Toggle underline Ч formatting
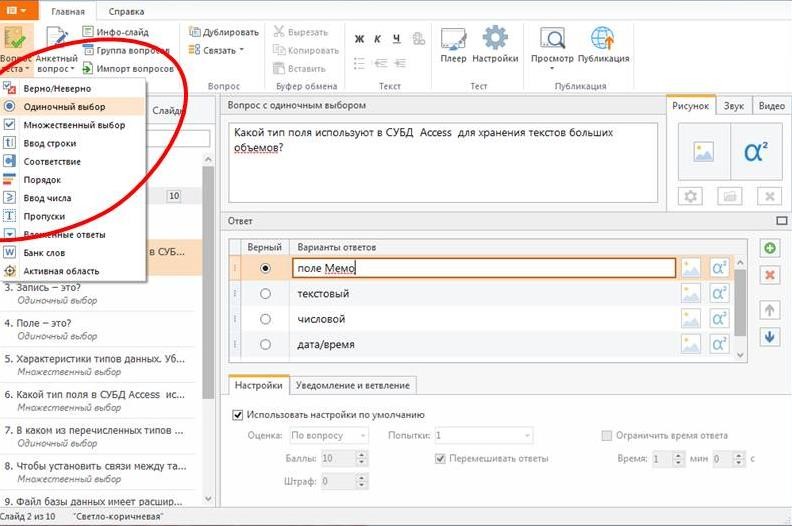Image resolution: width=792 pixels, height=526 pixels. click(397, 39)
